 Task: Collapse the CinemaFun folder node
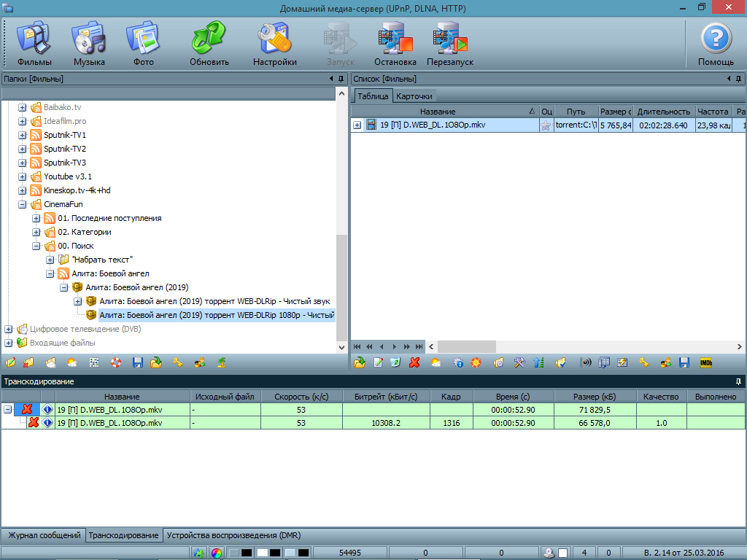tap(23, 204)
